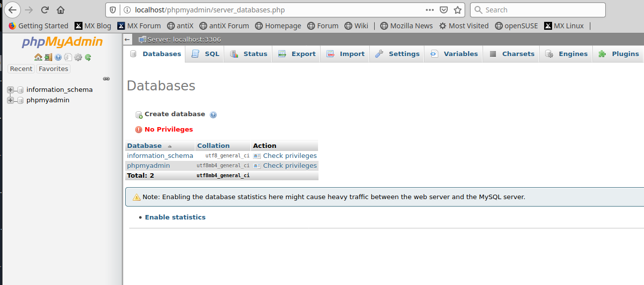Viewport: 644px width, 285px height.
Task: Open the Settings tab
Action: [x=397, y=54]
